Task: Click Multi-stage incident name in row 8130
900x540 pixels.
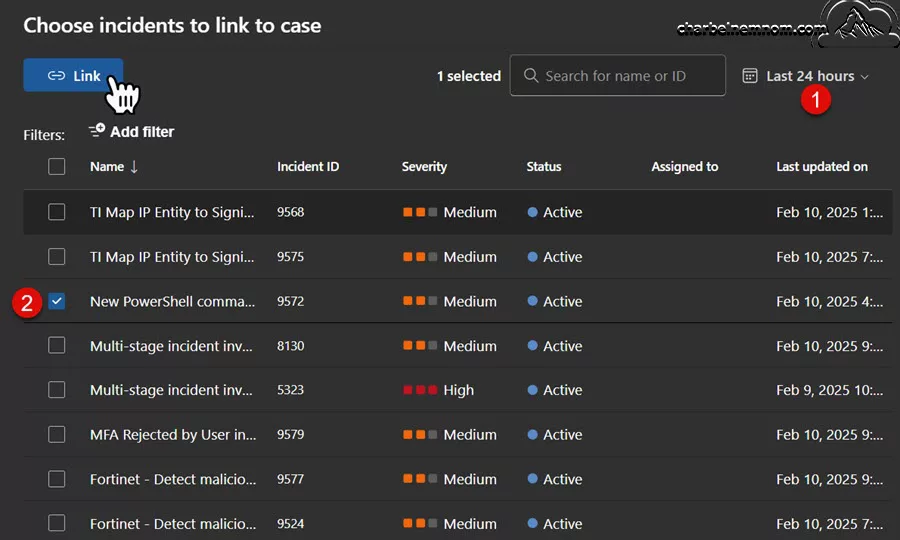Action: [171, 346]
